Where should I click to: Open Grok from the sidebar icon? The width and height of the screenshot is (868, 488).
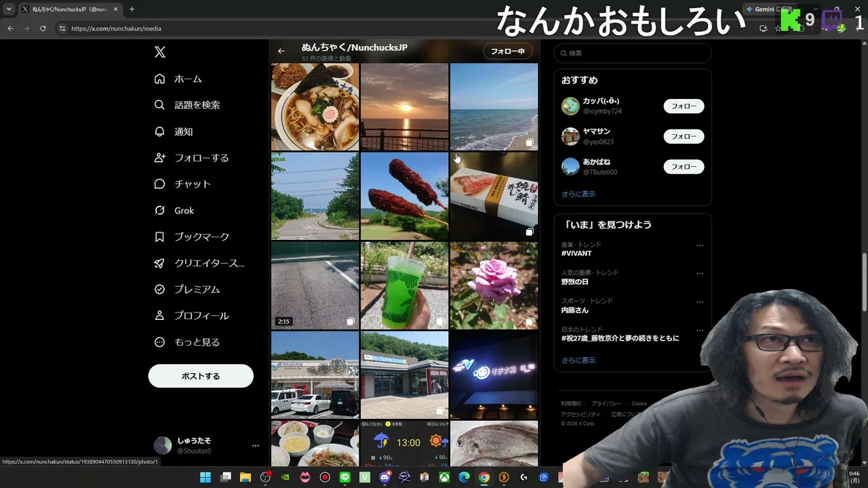159,210
